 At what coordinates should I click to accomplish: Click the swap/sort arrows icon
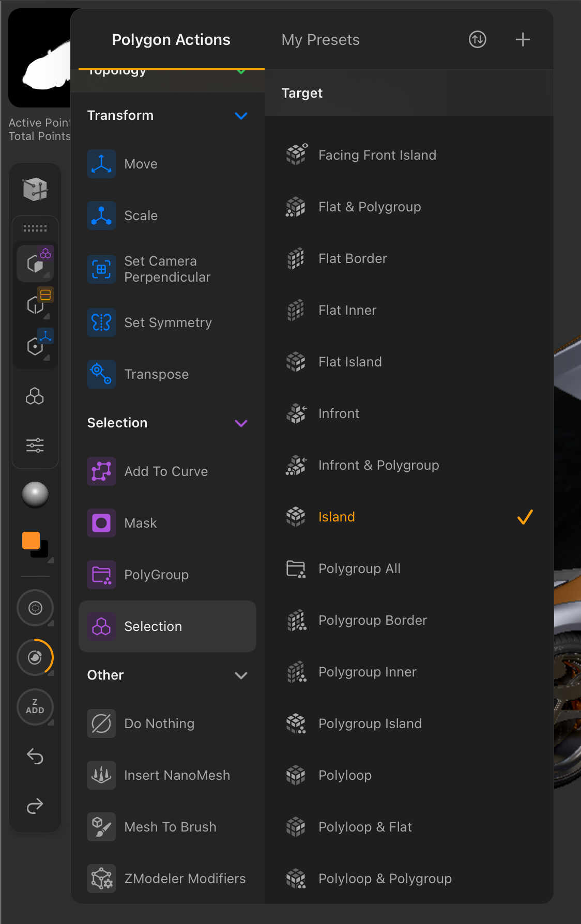coord(478,39)
